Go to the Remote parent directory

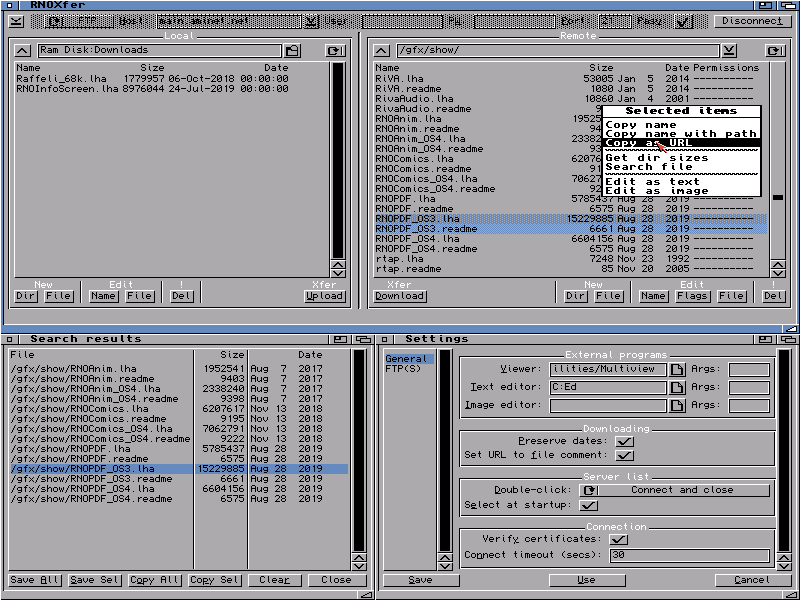pyautogui.click(x=381, y=51)
